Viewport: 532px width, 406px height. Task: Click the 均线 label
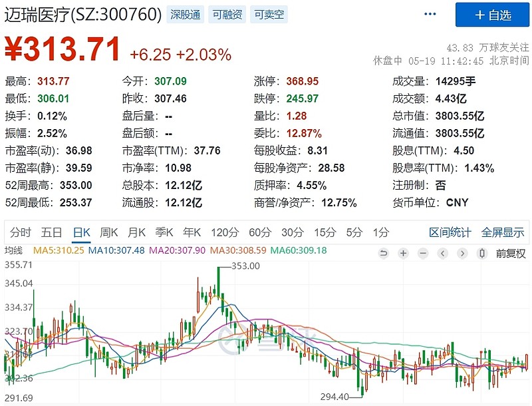(13, 250)
